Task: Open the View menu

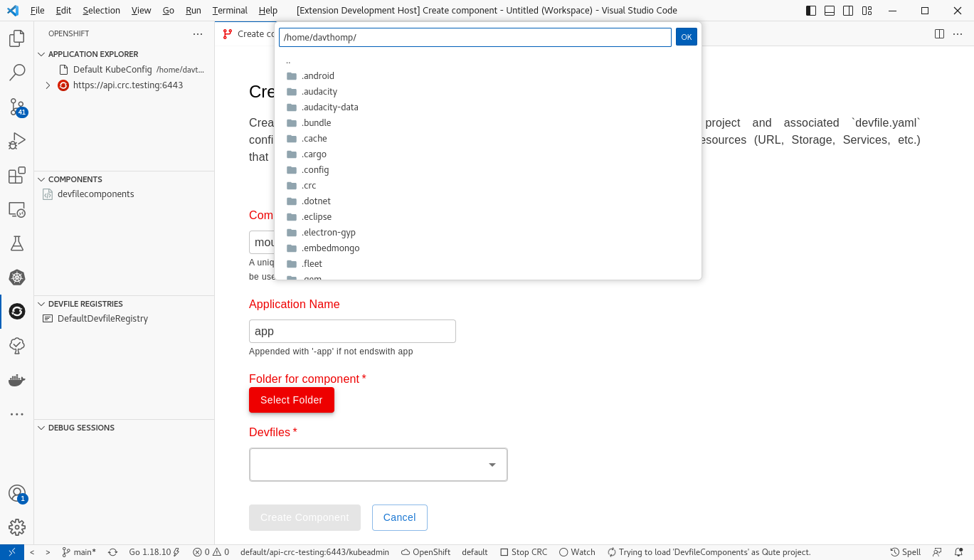Action: [x=141, y=11]
